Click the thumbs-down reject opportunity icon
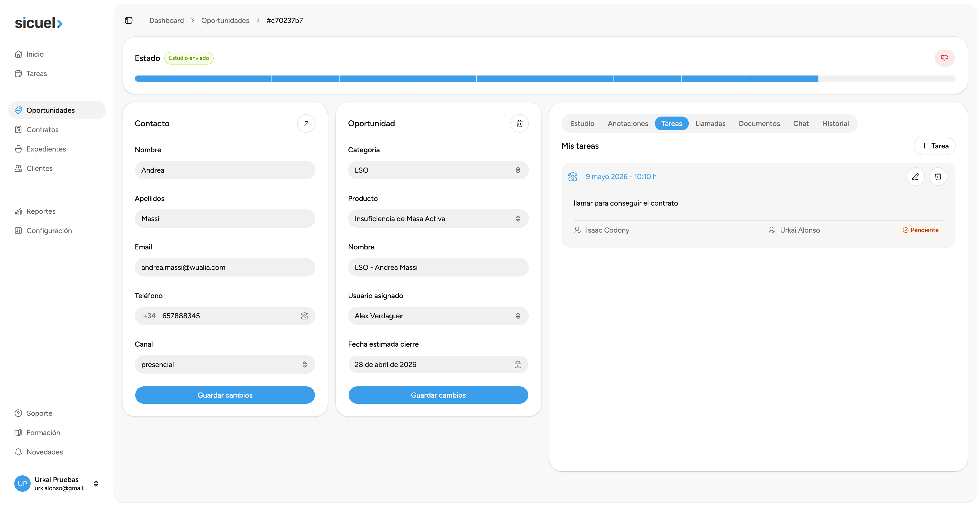980x506 pixels. pyautogui.click(x=944, y=58)
